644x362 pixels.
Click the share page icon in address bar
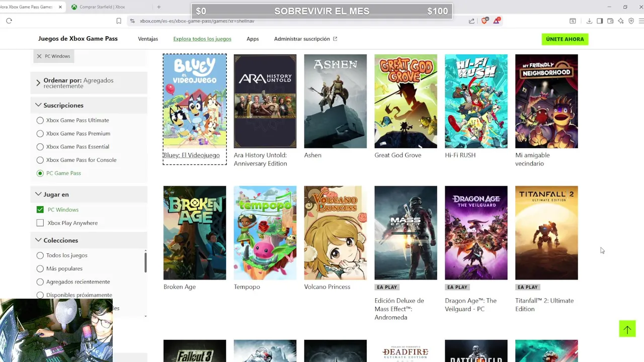click(471, 21)
